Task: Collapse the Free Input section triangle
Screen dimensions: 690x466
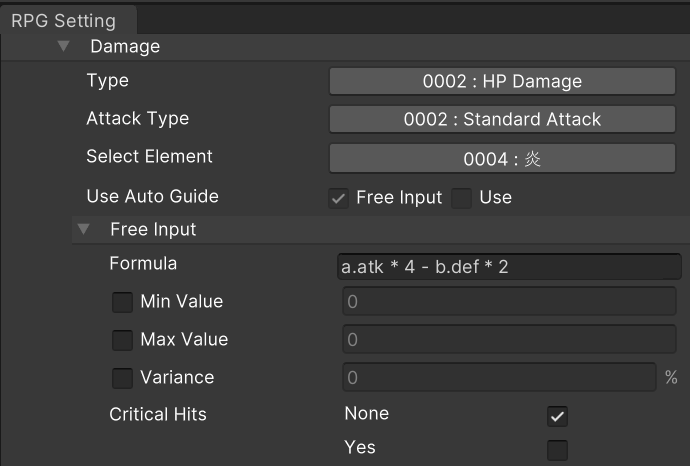Action: click(x=83, y=229)
